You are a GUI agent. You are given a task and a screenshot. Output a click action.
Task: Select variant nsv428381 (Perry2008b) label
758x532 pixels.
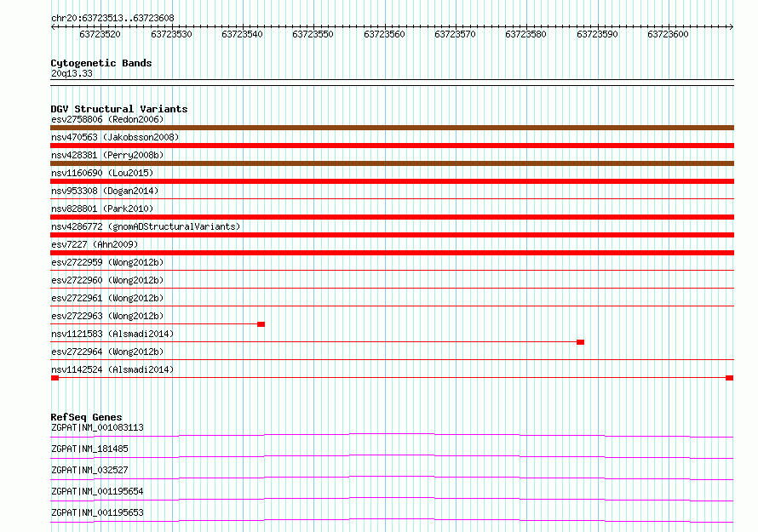click(x=107, y=155)
